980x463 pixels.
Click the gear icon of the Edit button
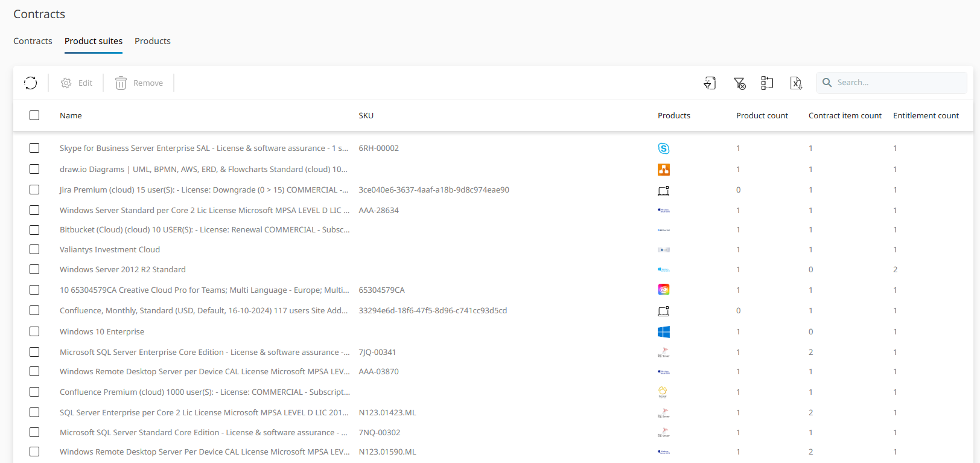click(x=66, y=83)
